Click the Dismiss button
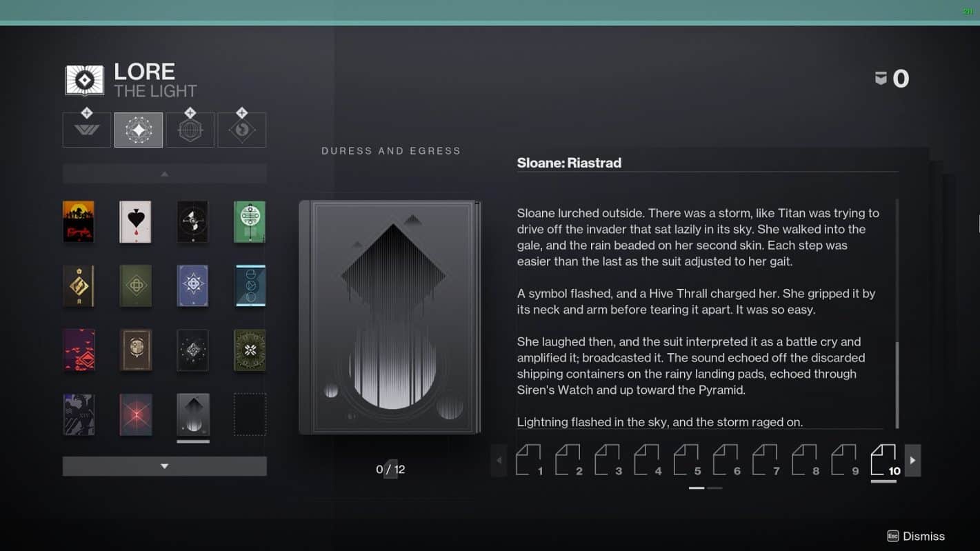 click(x=916, y=536)
